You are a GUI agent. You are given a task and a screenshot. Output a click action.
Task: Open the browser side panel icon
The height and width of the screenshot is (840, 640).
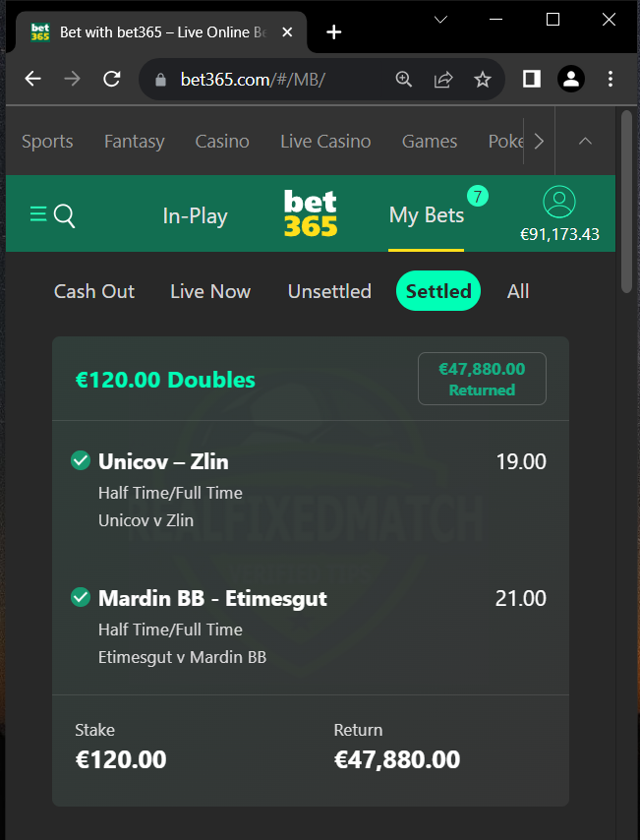[x=531, y=80]
